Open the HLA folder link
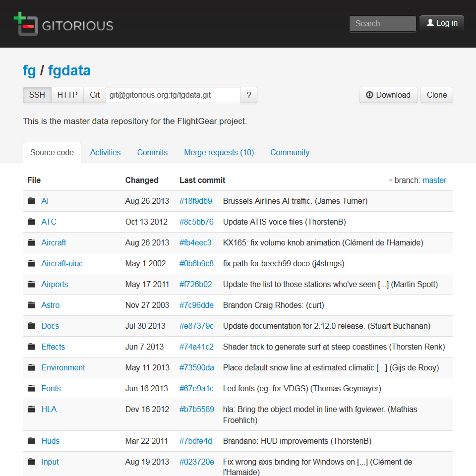 [49, 409]
